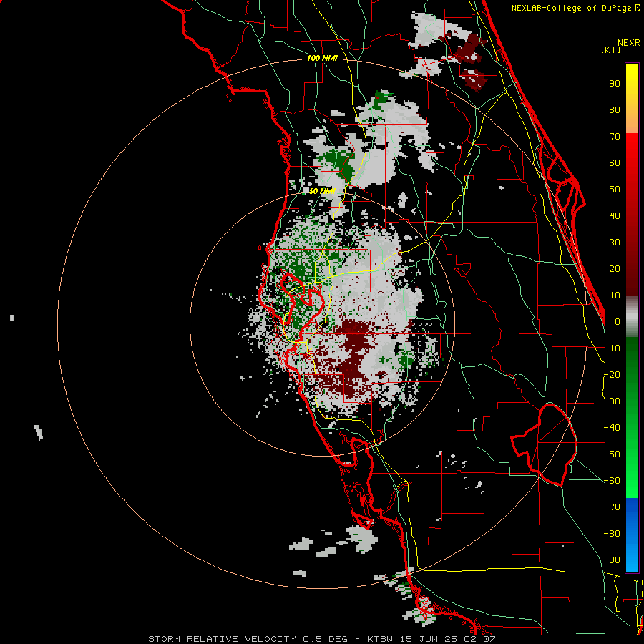Click the 70 value on the velocity scale
Screen dimensions: 644x644
point(615,137)
